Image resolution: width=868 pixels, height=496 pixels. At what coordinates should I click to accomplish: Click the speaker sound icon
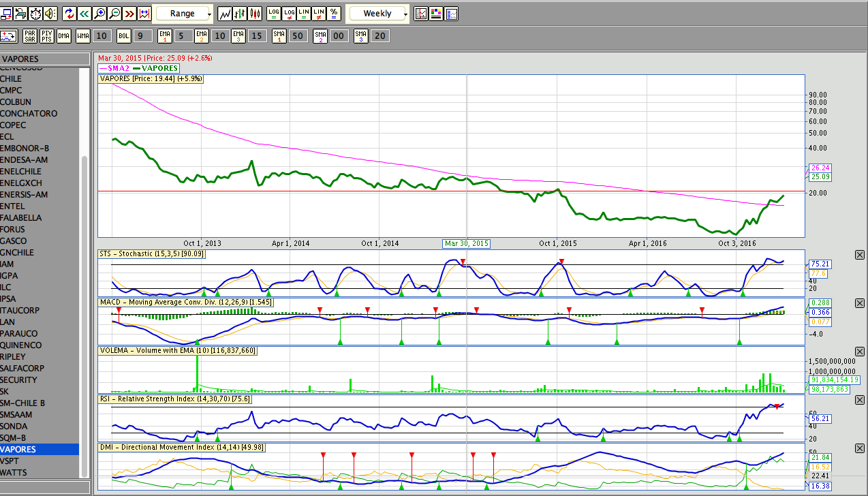pyautogui.click(x=50, y=14)
